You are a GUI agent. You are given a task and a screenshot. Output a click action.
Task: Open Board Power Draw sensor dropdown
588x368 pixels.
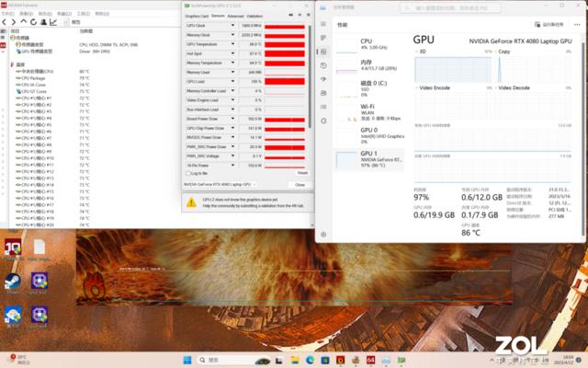[x=232, y=119]
